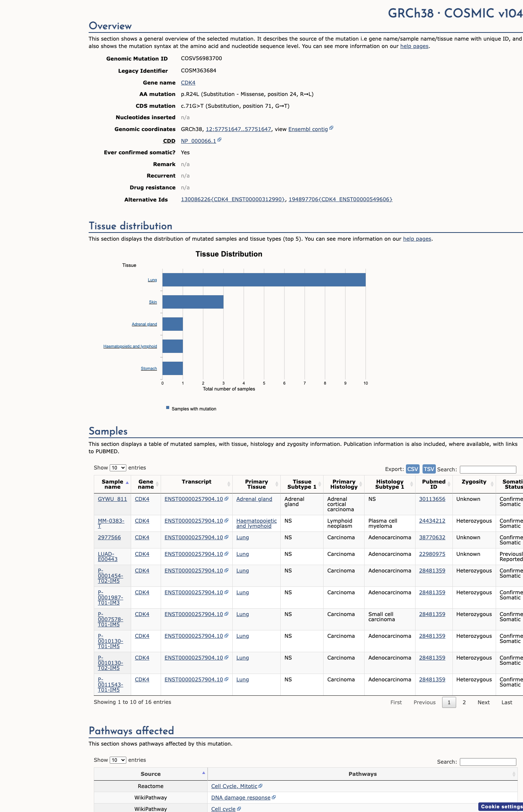Open sample MM-0383-T
This screenshot has width=523, height=812.
111,523
